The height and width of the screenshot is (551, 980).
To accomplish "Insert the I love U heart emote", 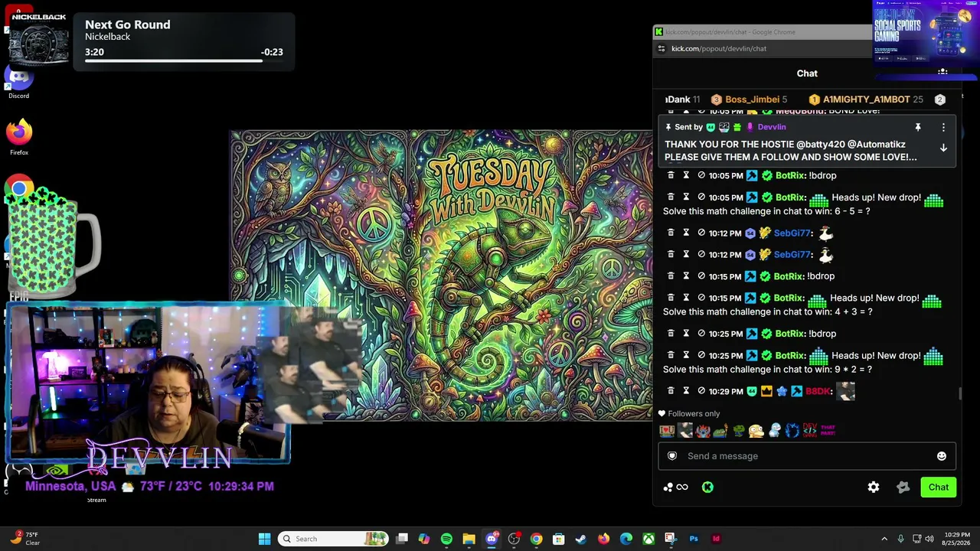I will pos(667,431).
